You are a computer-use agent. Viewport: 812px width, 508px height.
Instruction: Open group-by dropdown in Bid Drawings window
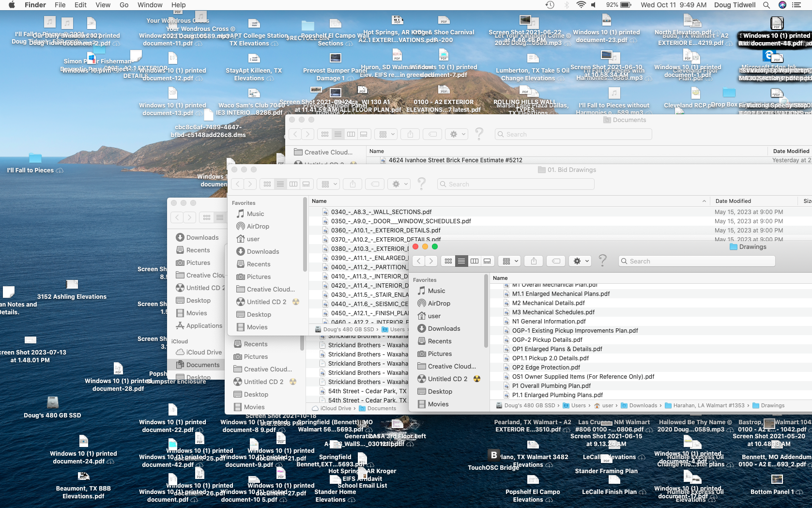(x=329, y=184)
